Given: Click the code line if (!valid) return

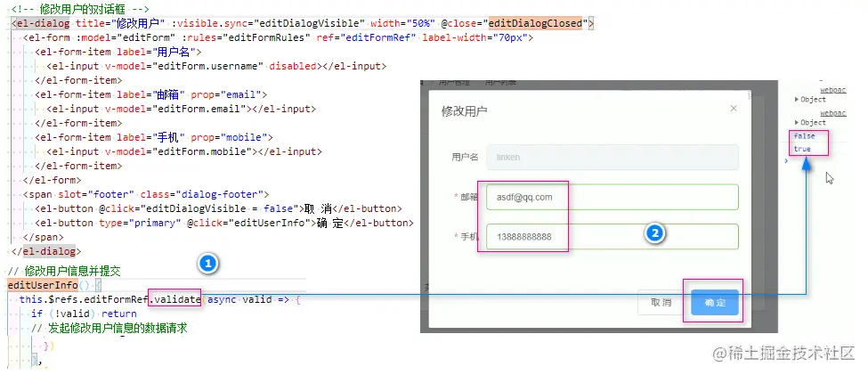Looking at the screenshot, I should pyautogui.click(x=84, y=314).
